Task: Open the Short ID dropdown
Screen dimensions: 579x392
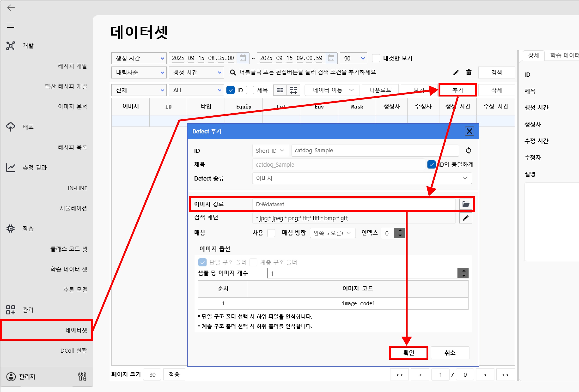Action: pyautogui.click(x=270, y=150)
